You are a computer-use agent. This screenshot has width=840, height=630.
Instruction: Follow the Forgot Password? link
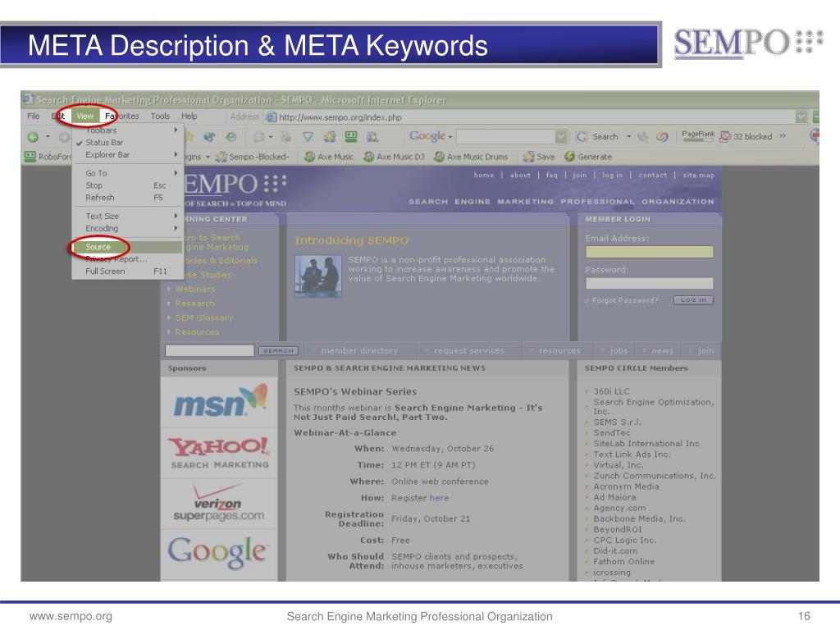click(x=624, y=300)
